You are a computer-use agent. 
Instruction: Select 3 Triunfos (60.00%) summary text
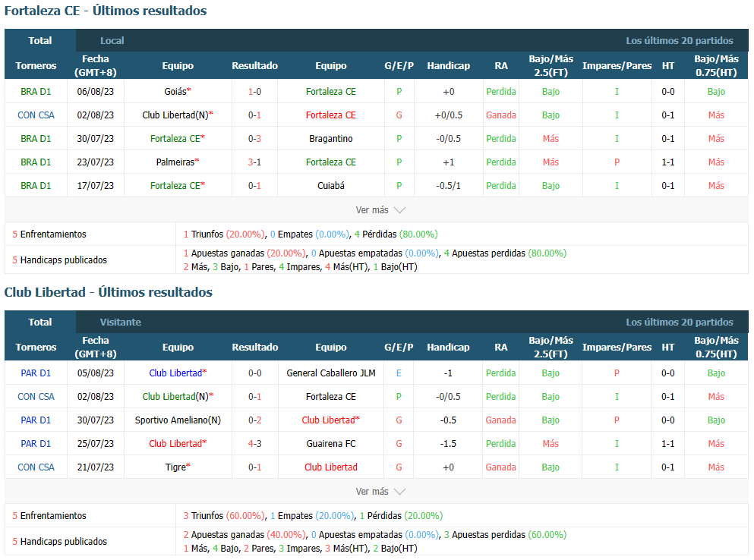(223, 516)
